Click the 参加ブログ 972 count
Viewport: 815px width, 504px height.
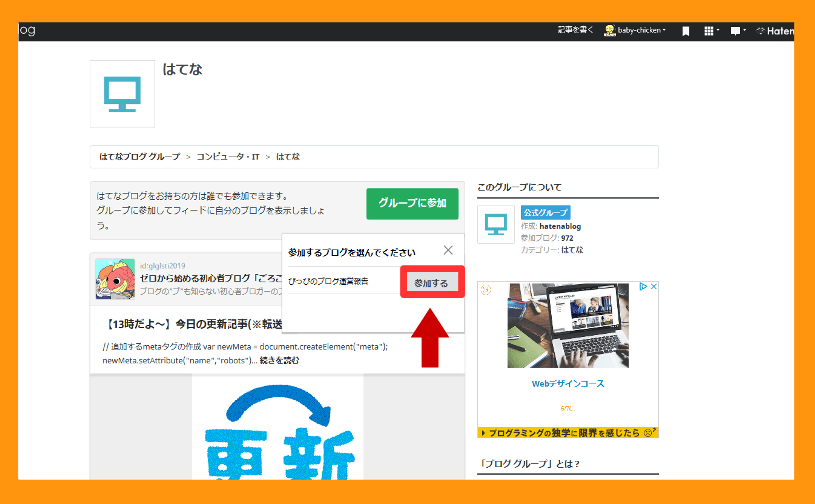point(547,238)
